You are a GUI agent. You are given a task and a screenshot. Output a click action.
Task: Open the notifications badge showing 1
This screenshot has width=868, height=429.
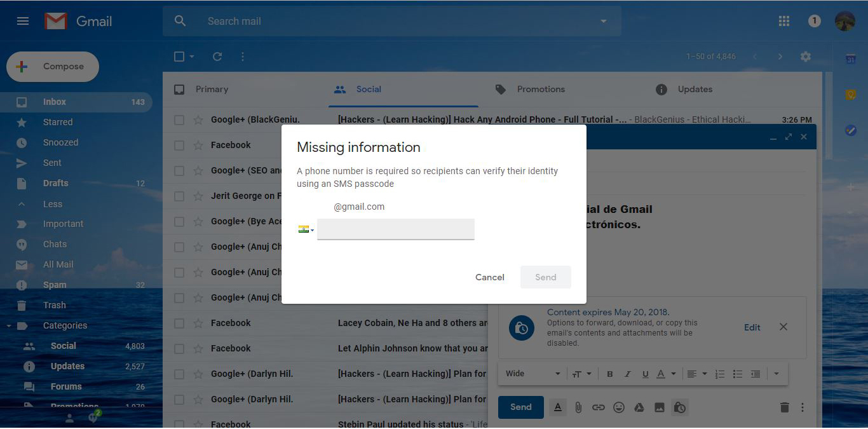pyautogui.click(x=815, y=21)
